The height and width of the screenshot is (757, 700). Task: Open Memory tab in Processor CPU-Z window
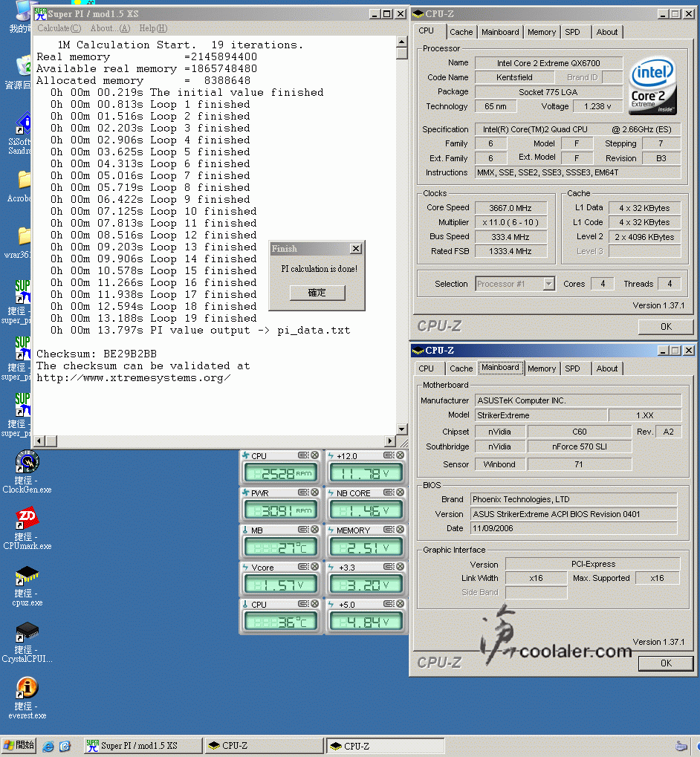[542, 32]
